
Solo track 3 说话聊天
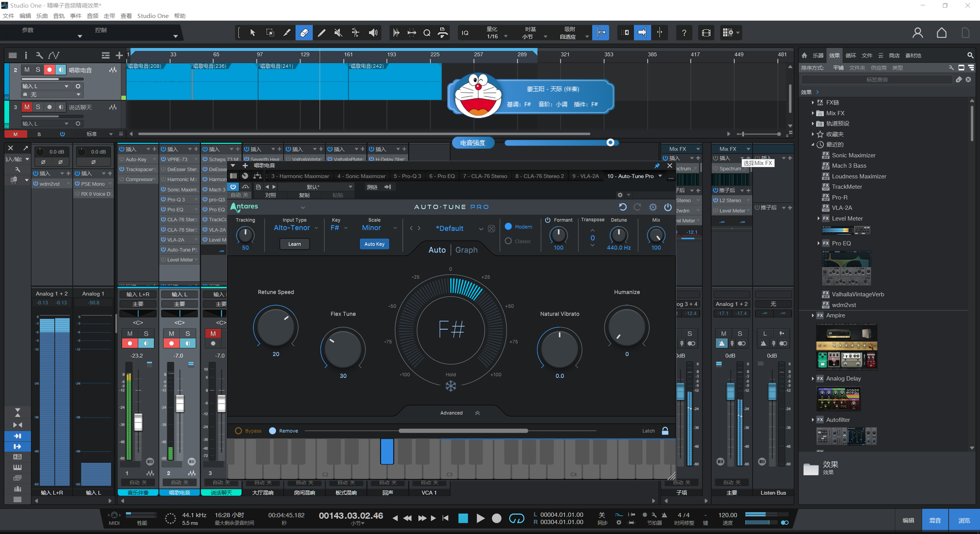tap(38, 107)
